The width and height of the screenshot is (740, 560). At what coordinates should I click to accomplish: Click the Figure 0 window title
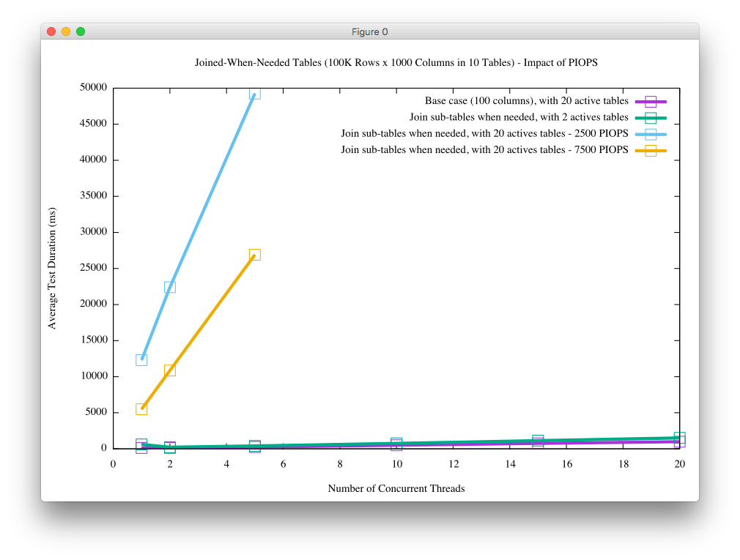pyautogui.click(x=369, y=31)
